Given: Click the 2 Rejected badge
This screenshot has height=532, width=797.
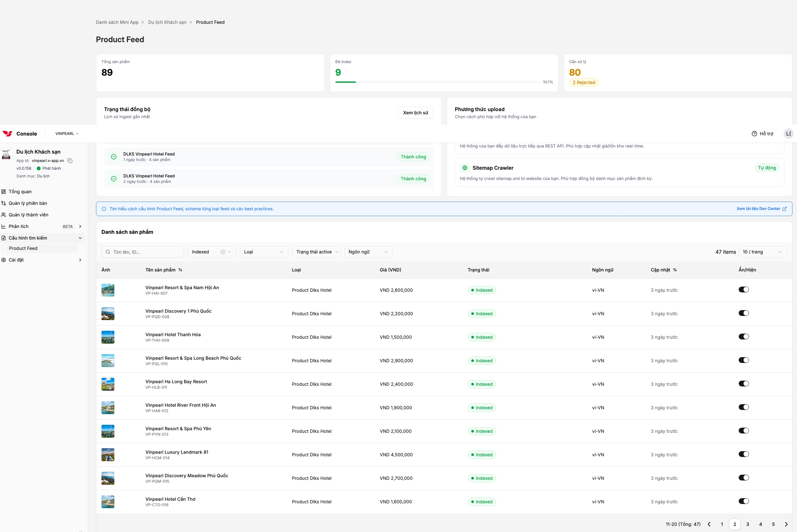Looking at the screenshot, I should pos(584,82).
